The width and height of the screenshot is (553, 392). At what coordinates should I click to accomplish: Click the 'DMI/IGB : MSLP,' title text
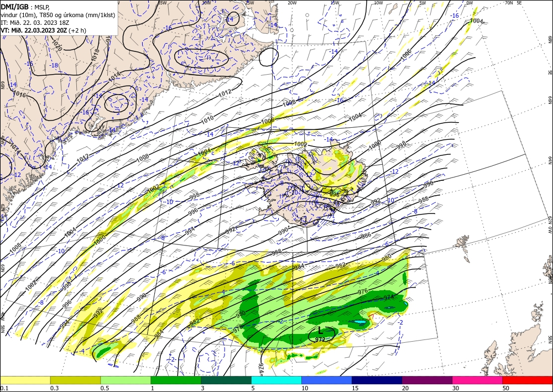(x=25, y=7)
